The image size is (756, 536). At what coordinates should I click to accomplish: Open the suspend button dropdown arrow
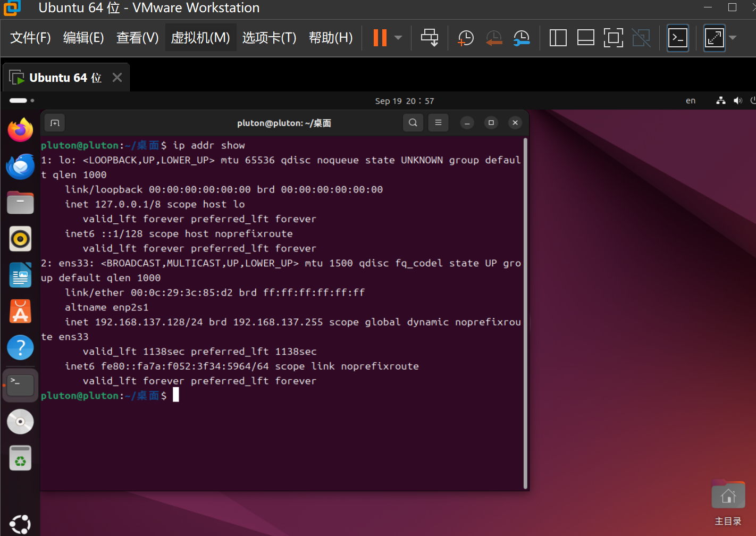pos(398,37)
